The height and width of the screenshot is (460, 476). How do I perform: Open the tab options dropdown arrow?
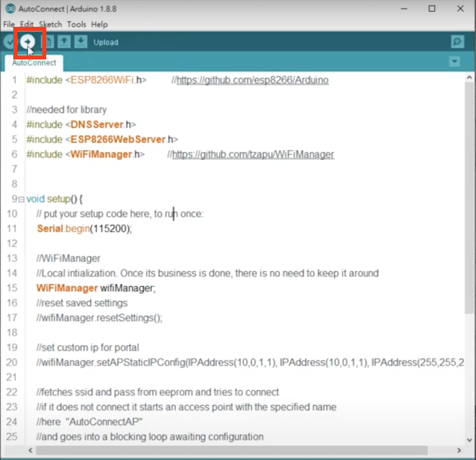pos(455,62)
